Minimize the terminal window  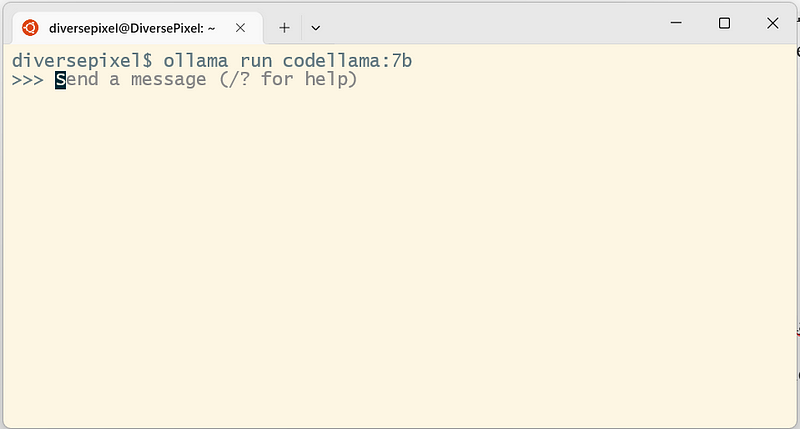point(676,23)
